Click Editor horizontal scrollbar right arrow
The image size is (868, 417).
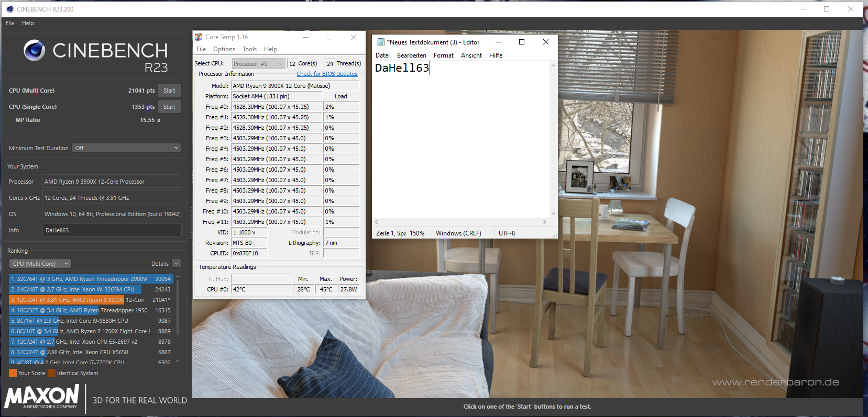545,222
